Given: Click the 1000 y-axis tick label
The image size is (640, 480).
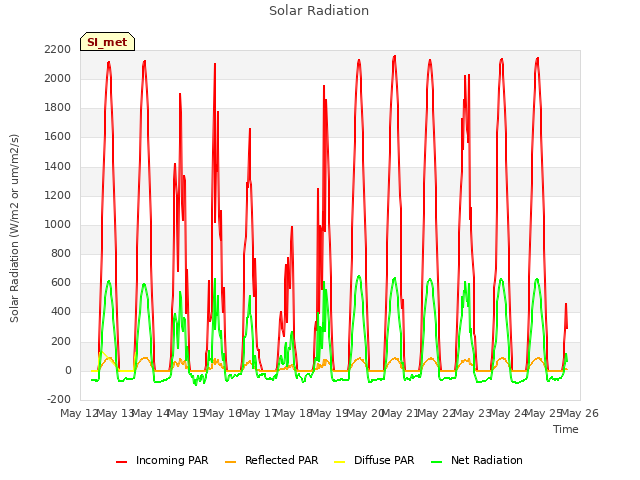Looking at the screenshot, I should pyautogui.click(x=58, y=224).
